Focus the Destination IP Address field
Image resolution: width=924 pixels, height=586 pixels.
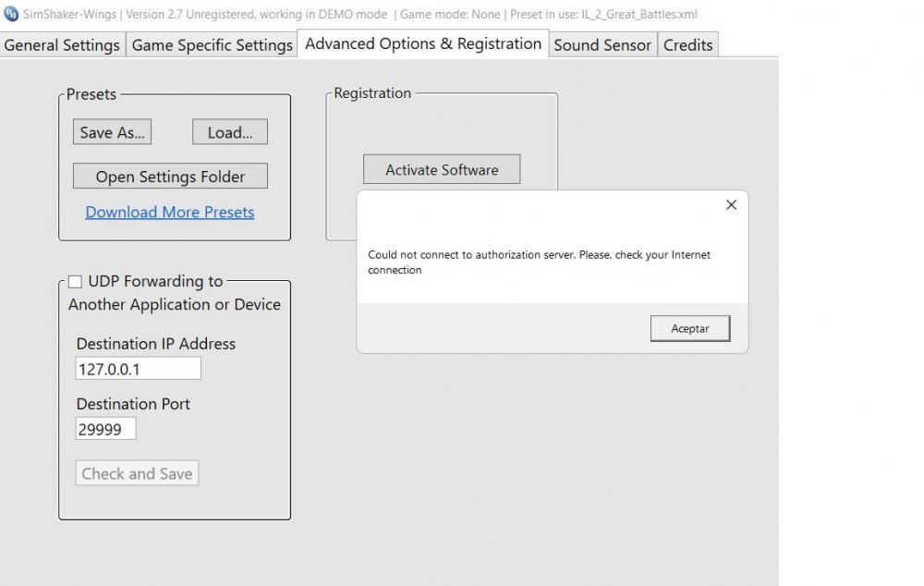[138, 369]
